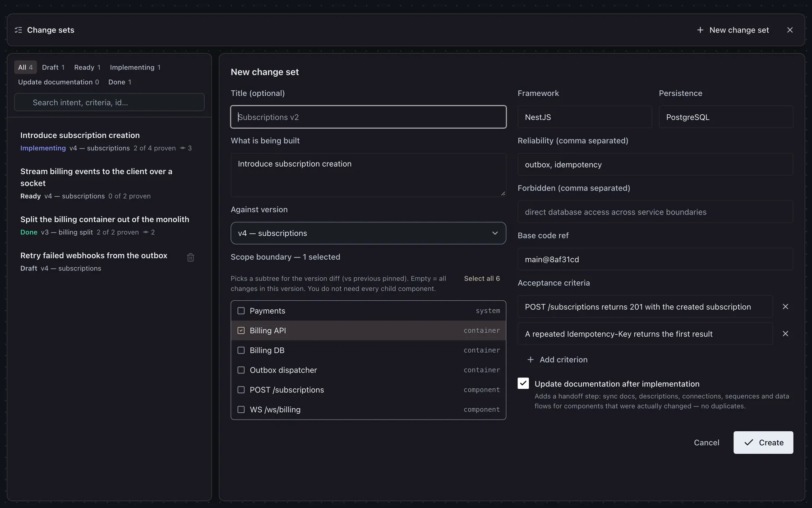Screen dimensions: 812x508
Task: Close the Change sets panel
Action: coord(790,30)
